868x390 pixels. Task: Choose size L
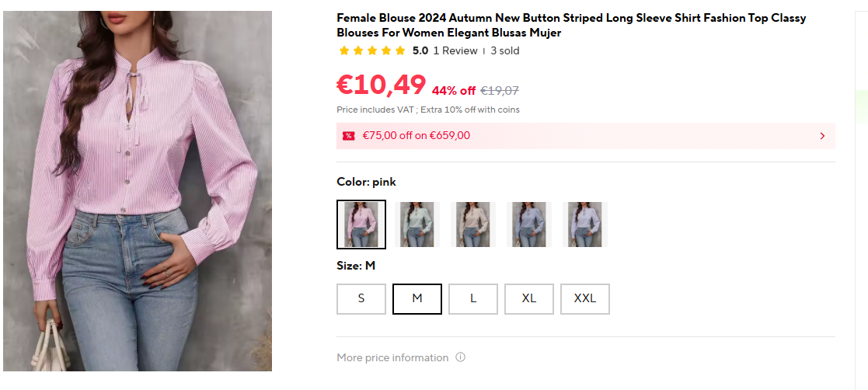(x=473, y=298)
